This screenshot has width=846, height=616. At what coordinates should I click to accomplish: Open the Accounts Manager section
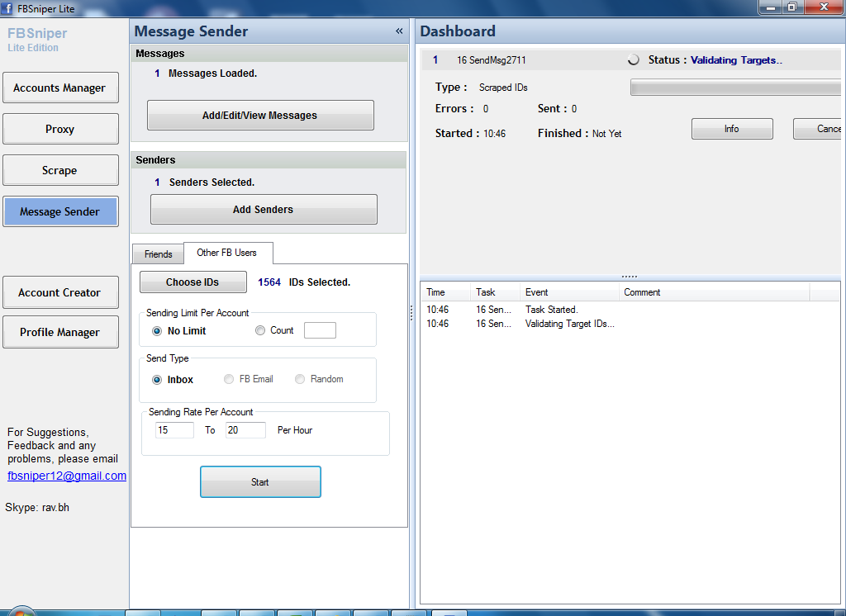tap(60, 88)
